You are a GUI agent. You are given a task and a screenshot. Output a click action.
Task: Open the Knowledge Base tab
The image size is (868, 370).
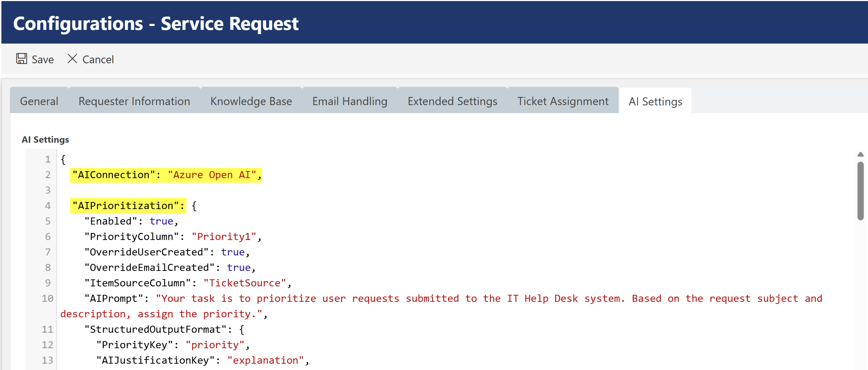point(251,101)
